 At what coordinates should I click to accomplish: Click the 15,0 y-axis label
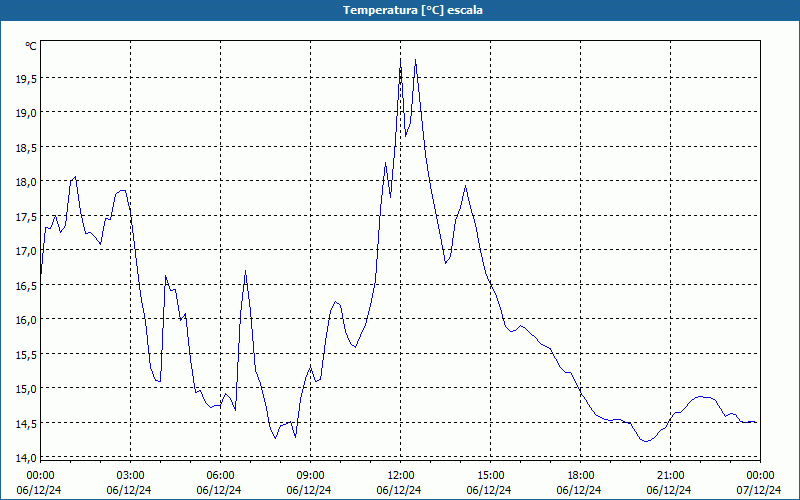point(26,389)
